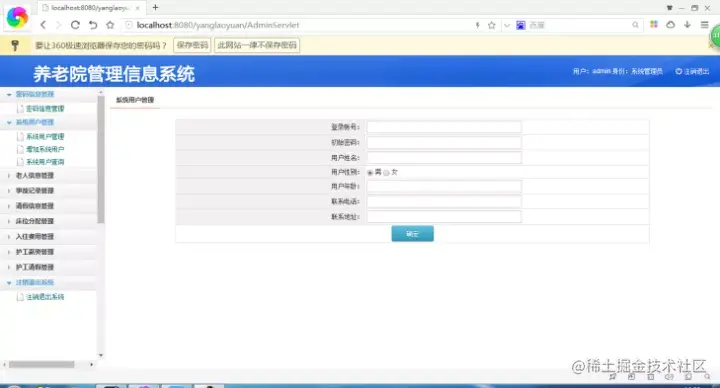Click the horizontal scrollbar left arrow
This screenshot has height=388, width=720.
click(4, 365)
